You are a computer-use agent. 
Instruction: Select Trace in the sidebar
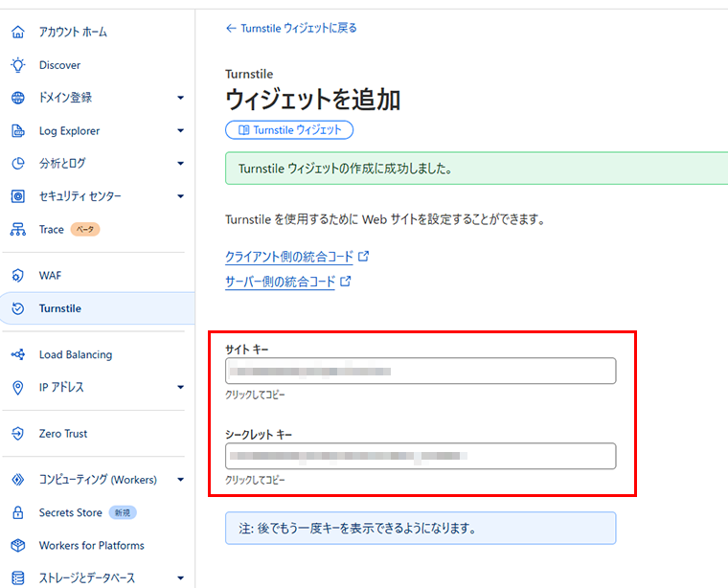click(51, 229)
